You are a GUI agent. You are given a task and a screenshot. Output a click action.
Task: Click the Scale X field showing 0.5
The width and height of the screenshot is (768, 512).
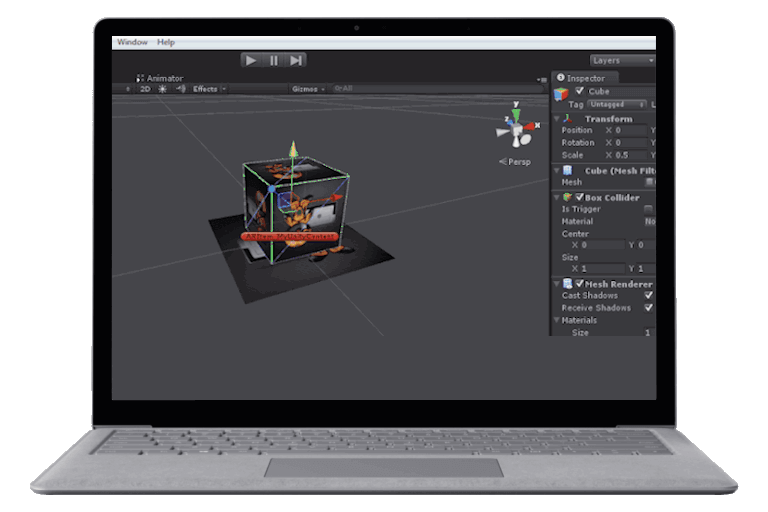[631, 155]
